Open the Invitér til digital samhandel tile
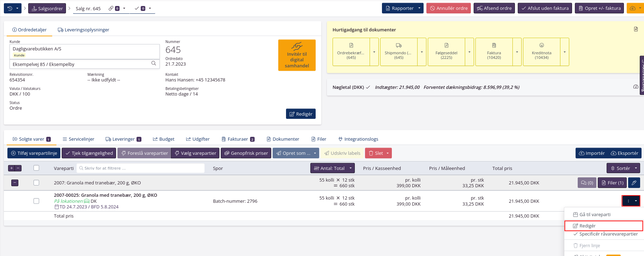 click(x=297, y=55)
